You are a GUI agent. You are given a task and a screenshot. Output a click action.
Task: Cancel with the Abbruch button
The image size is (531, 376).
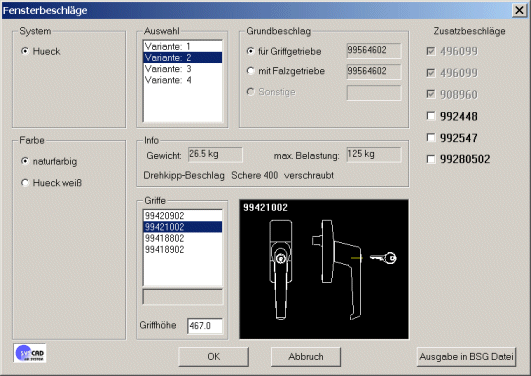[306, 357]
